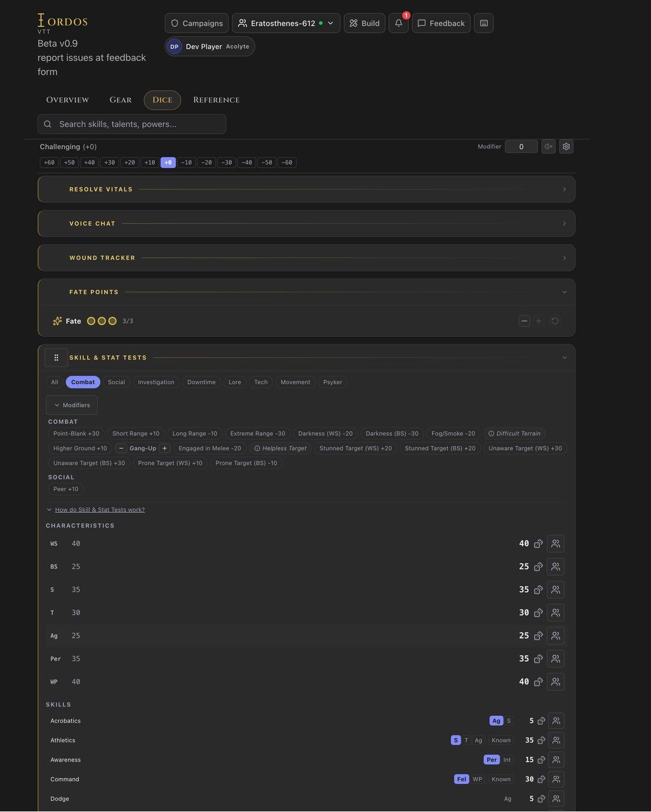Switch to the Gear tab
Screen dimensions: 651x812
click(x=121, y=100)
